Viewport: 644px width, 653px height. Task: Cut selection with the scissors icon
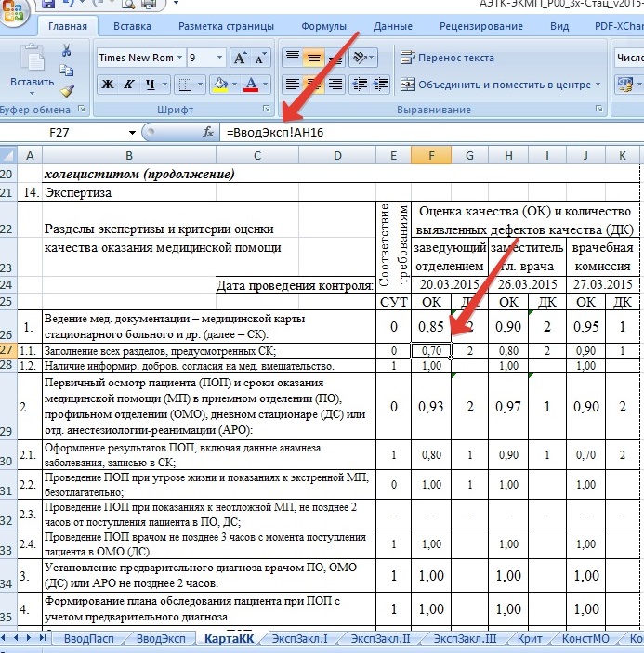[x=66, y=50]
